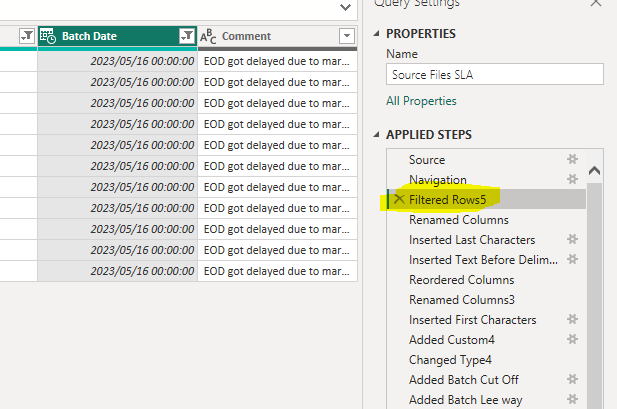Click last row Batch Date cell 2023/05/16
Image resolution: width=617 pixels, height=409 pixels.
tap(117, 271)
